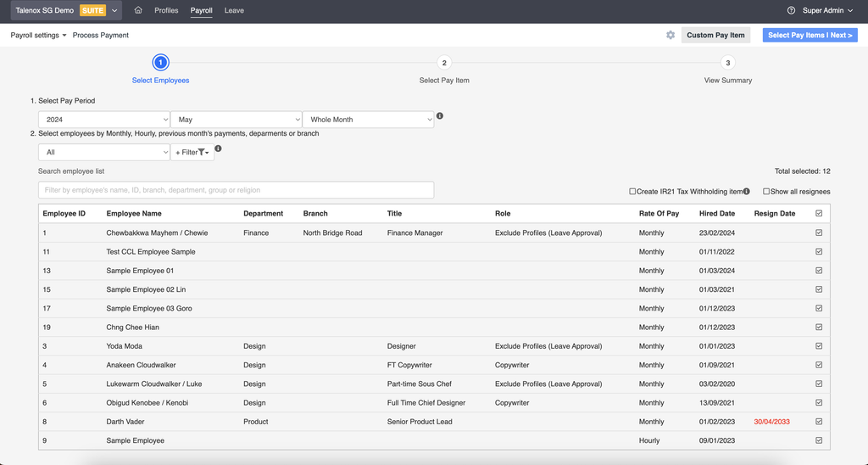This screenshot has width=868, height=465.
Task: Click Finance Manager title cell
Action: 415,232
